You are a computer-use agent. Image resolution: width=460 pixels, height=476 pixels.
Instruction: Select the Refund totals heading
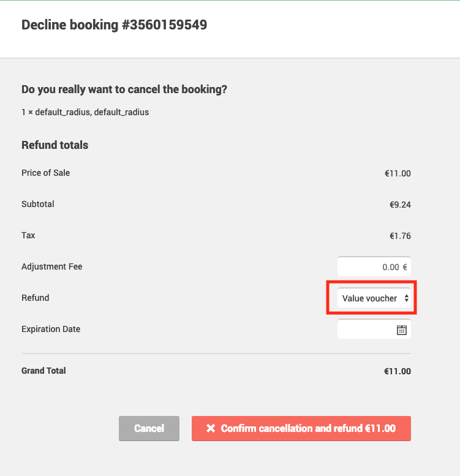click(x=55, y=145)
